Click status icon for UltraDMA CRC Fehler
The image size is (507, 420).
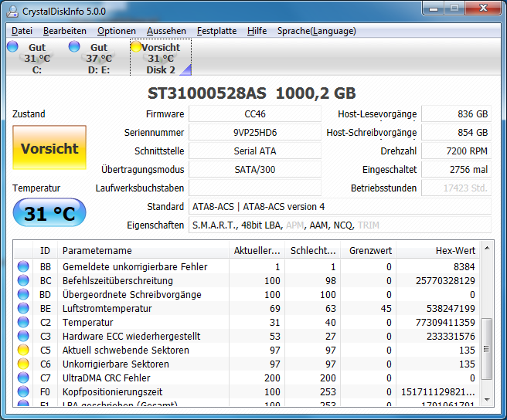(23, 378)
